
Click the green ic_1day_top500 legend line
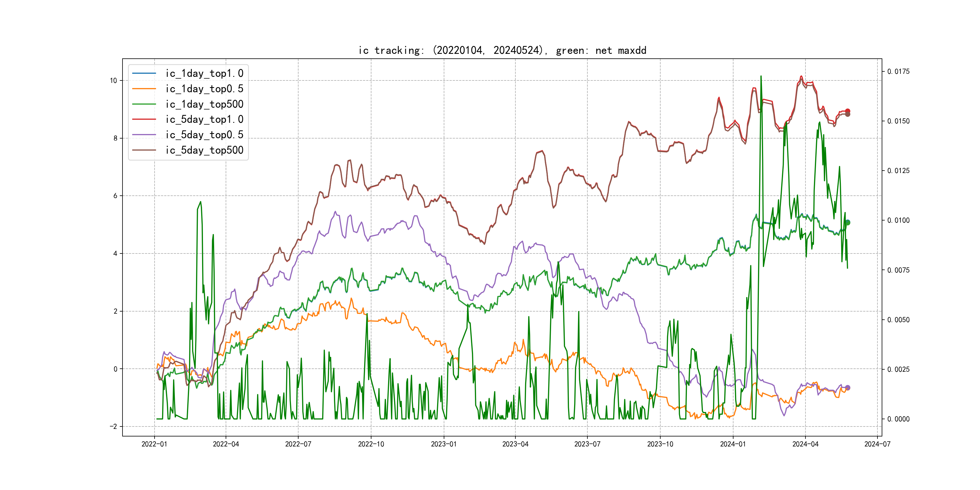point(144,104)
